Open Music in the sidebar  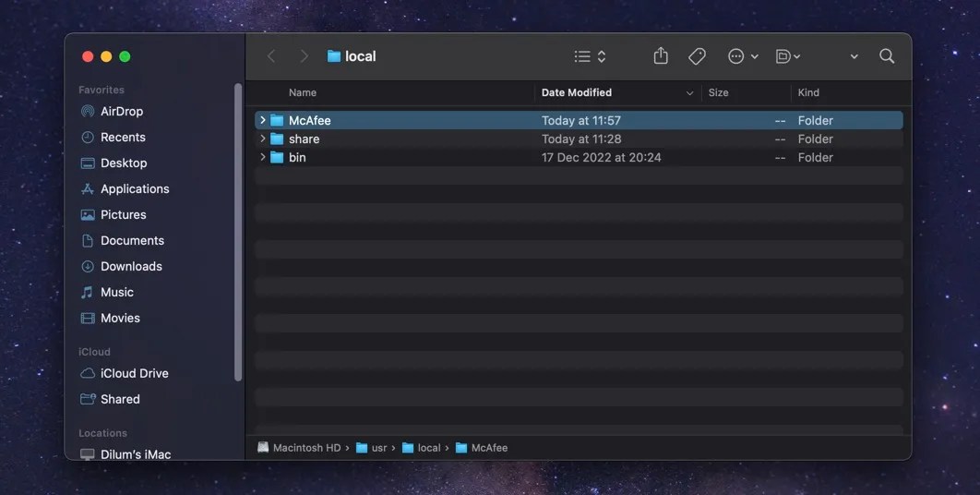(x=107, y=292)
